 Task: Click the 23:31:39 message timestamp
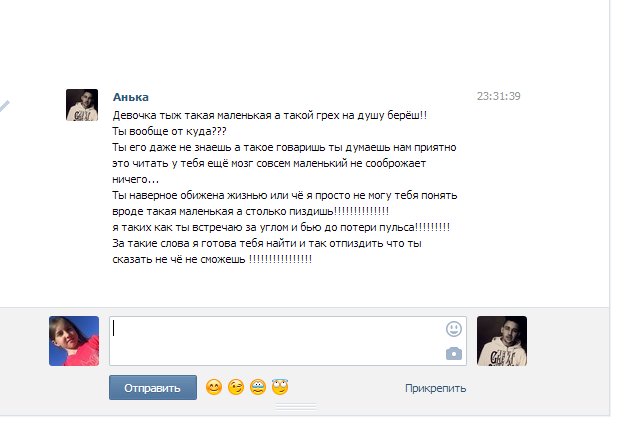[x=498, y=96]
